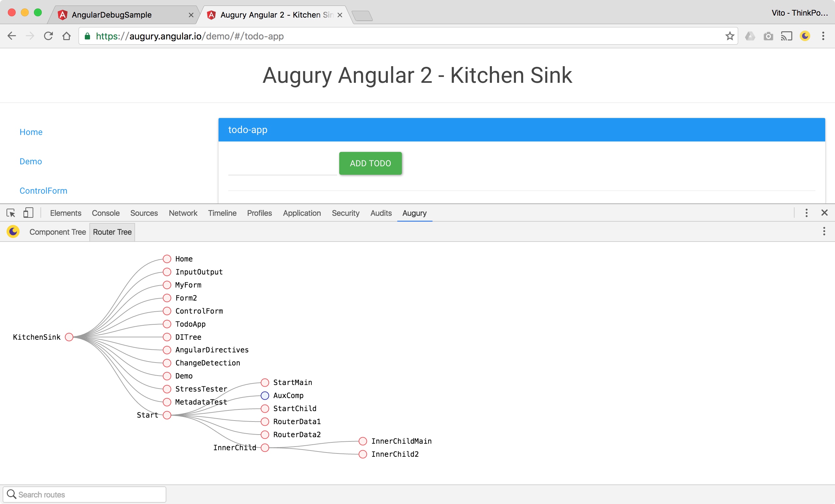
Task: Select the KitchenSink root route node
Action: 69,337
